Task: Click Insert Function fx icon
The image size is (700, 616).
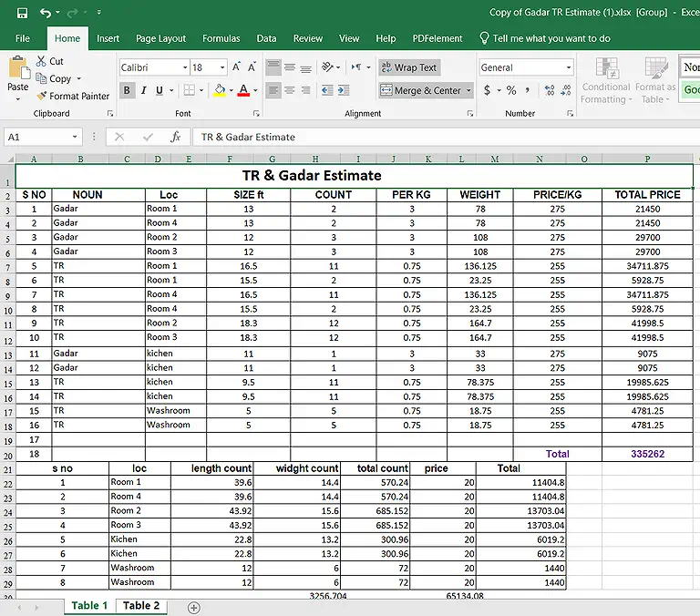Action: click(175, 137)
